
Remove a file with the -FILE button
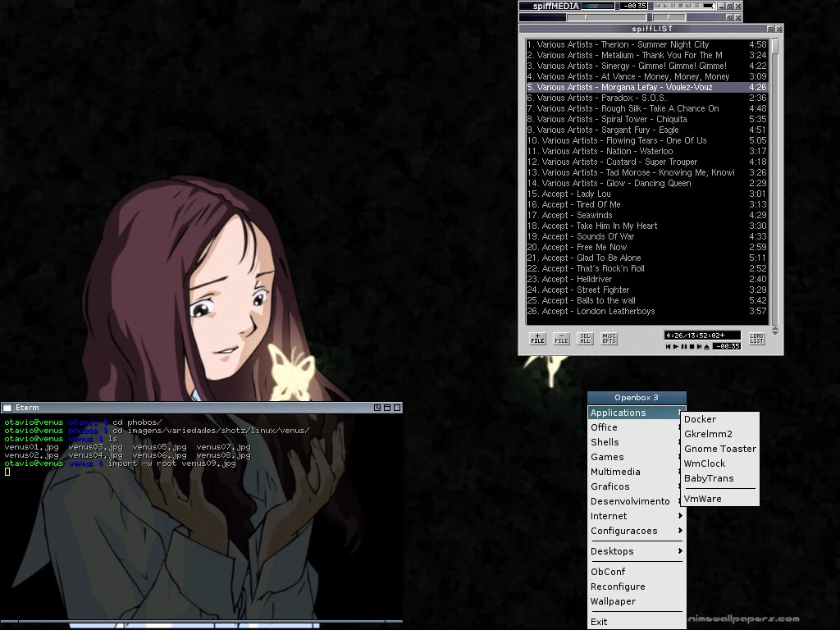561,338
